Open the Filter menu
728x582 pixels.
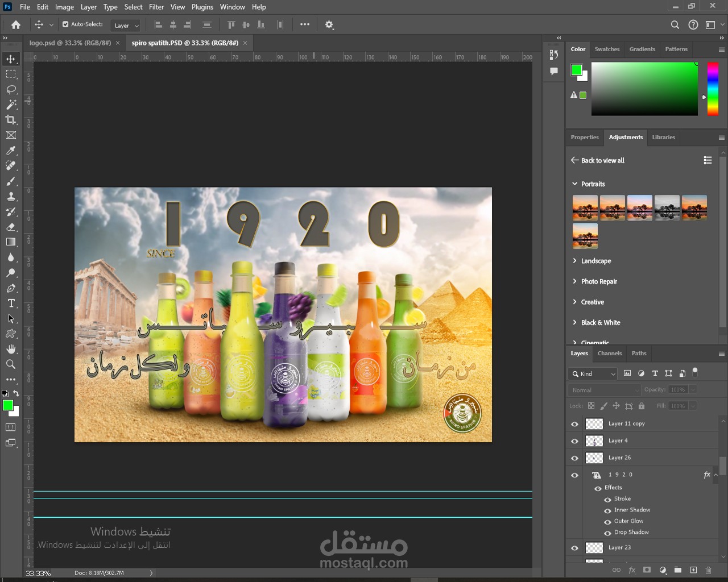click(x=156, y=7)
